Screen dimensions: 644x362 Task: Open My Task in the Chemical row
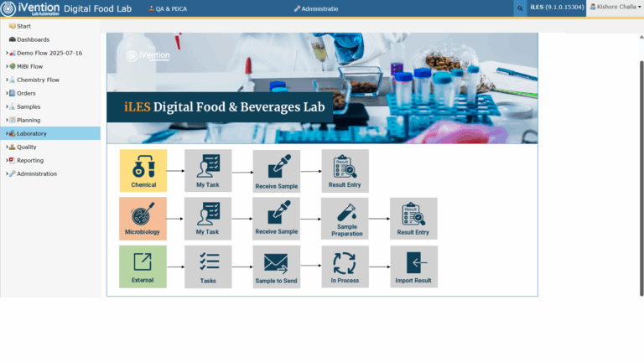pos(208,171)
